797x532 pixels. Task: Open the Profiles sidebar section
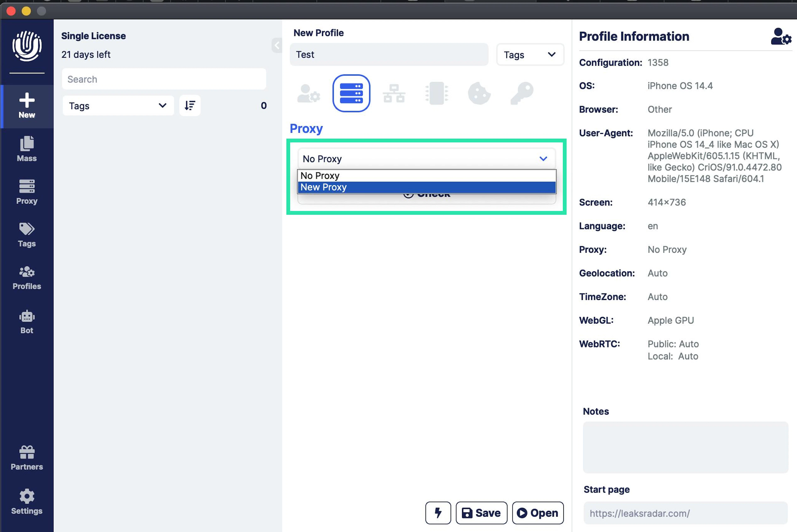pyautogui.click(x=27, y=278)
